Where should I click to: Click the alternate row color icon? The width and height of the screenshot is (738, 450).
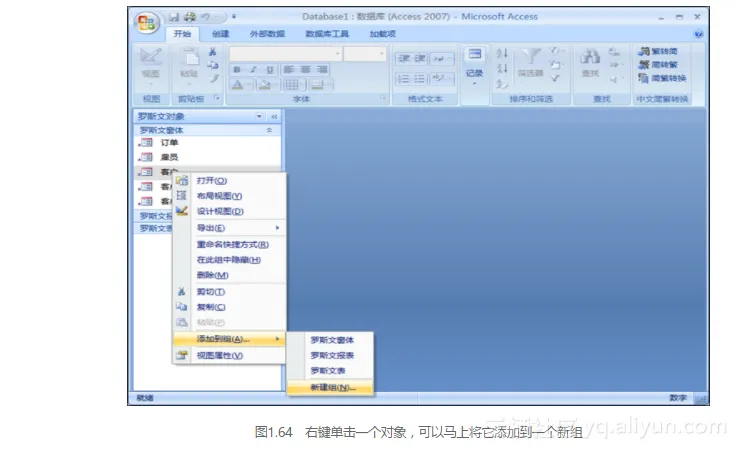pos(318,85)
